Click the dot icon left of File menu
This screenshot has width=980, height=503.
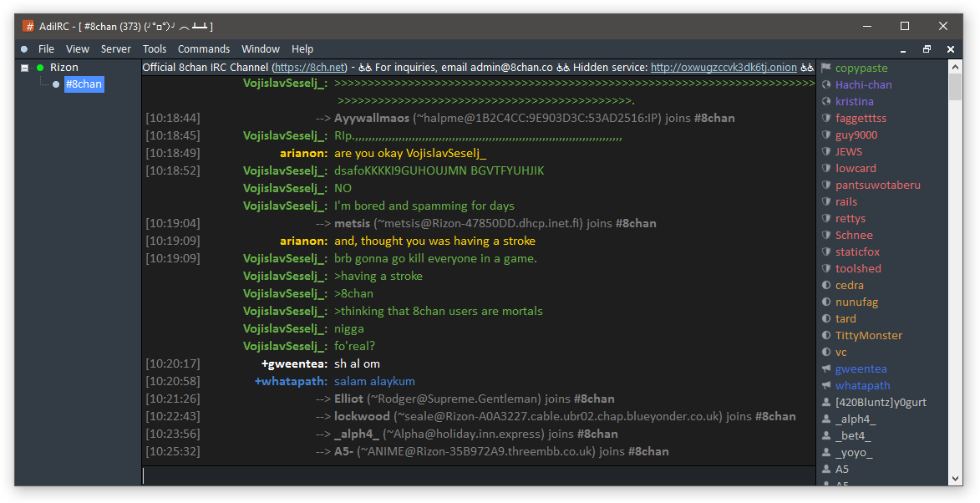point(24,49)
